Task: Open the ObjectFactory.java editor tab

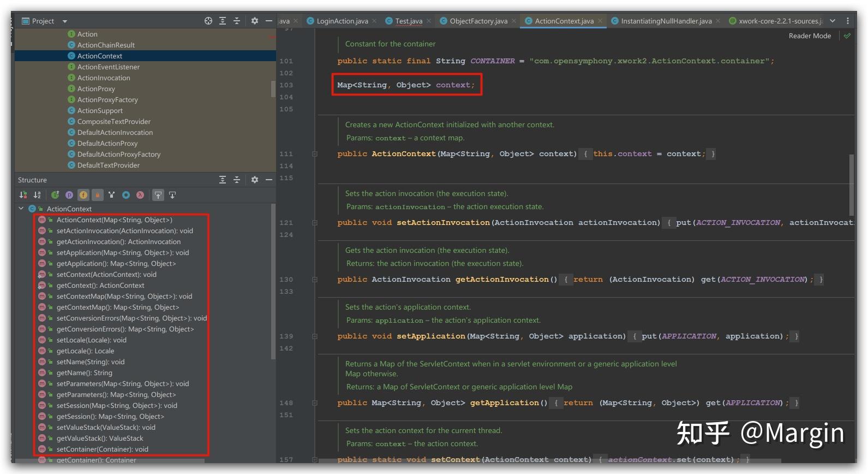Action: (x=478, y=21)
